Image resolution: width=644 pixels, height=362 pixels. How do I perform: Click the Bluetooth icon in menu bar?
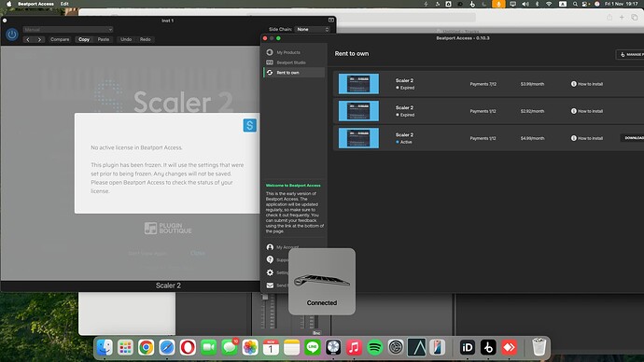(537, 4)
